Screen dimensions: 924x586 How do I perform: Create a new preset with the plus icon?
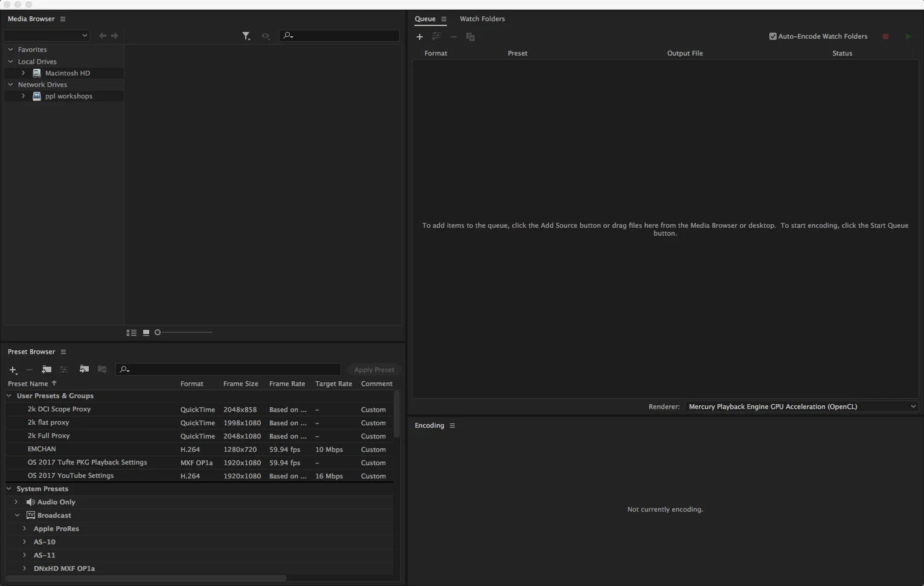(13, 370)
